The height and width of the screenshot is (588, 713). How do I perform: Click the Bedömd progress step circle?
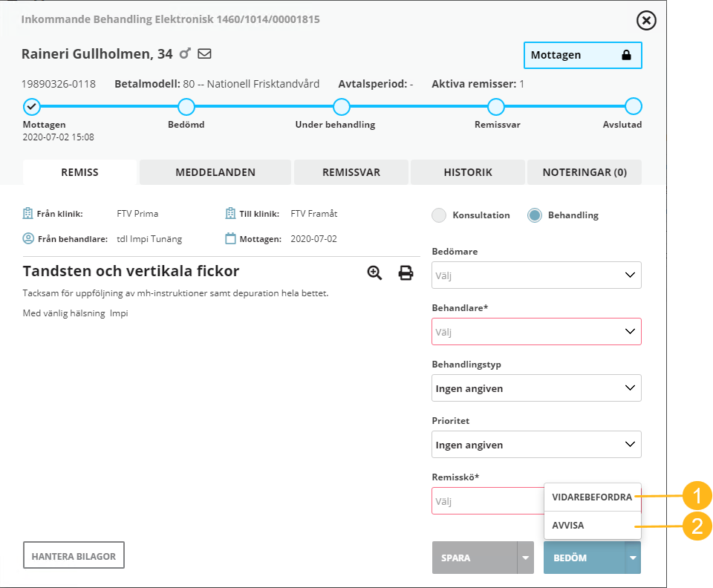[x=186, y=107]
